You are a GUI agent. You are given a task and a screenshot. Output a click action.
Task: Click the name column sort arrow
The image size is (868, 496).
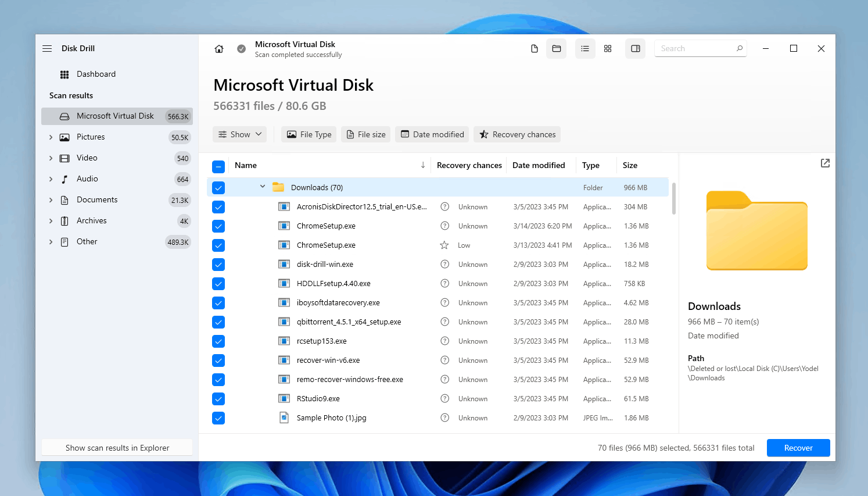pos(423,165)
